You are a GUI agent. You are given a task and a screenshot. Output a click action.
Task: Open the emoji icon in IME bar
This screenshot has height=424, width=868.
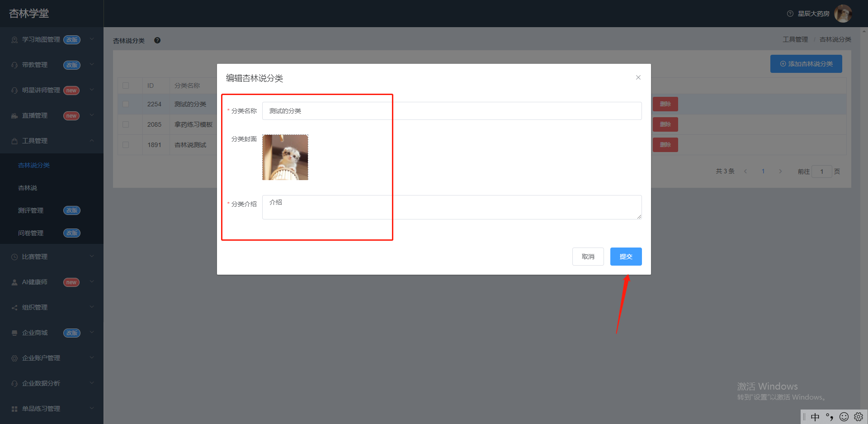click(x=844, y=417)
